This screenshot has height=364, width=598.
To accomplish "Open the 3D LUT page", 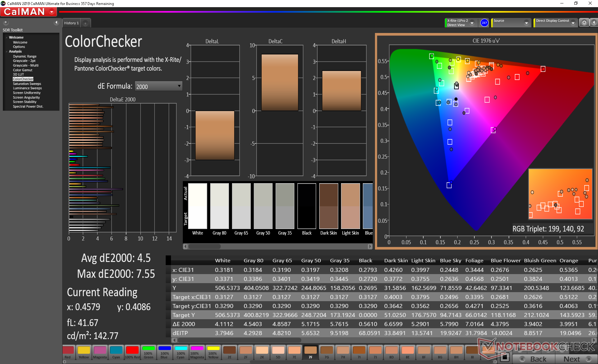I will [18, 74].
